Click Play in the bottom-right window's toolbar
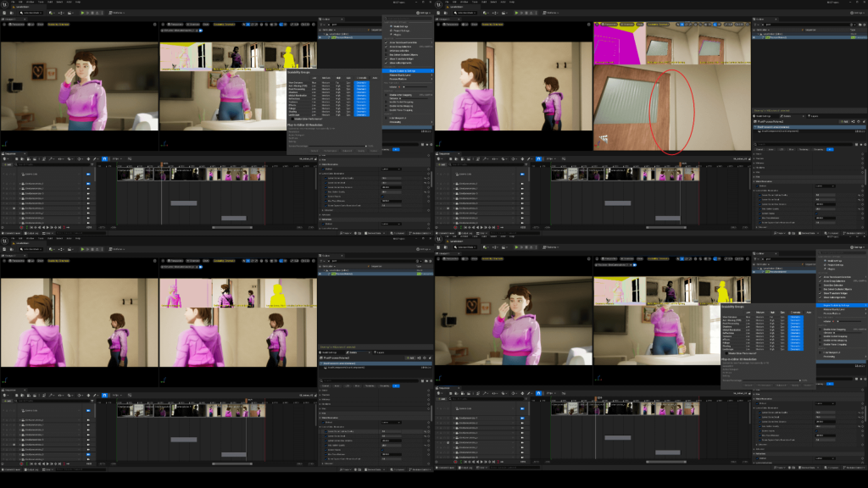This screenshot has width=868, height=488. coord(516,247)
